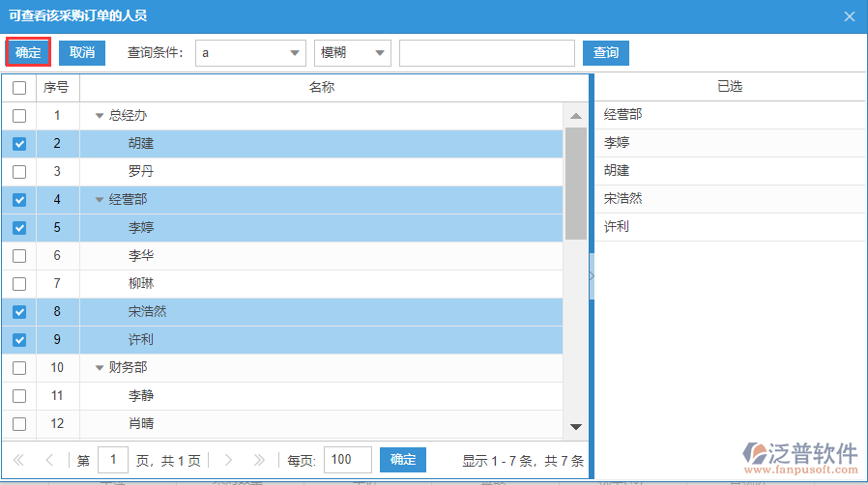Collapse the 财务部 tree node
868x485 pixels.
pyautogui.click(x=100, y=368)
